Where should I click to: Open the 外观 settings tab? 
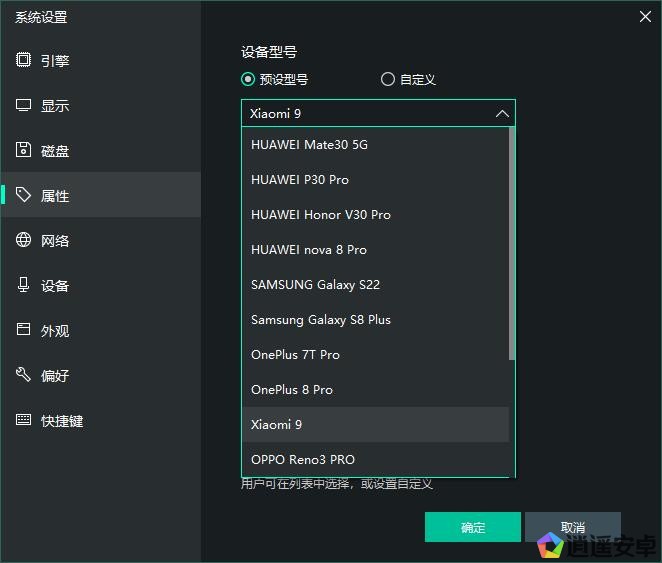[100, 330]
